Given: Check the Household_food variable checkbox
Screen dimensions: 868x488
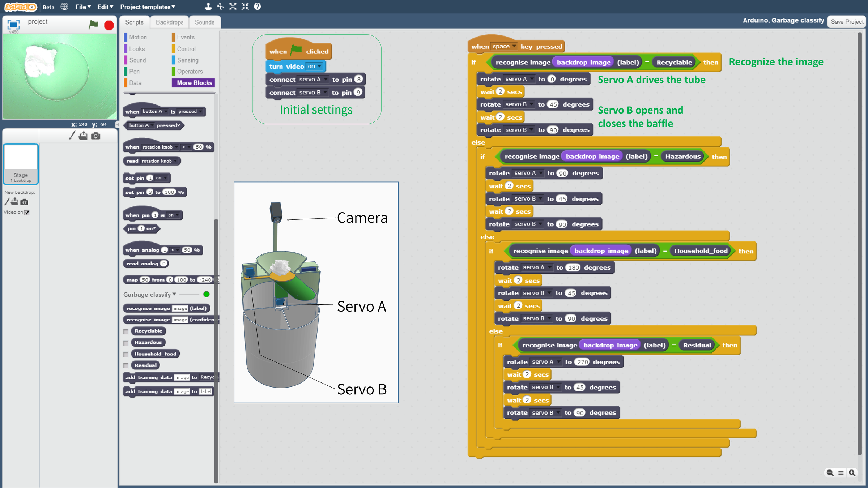Looking at the screenshot, I should [x=126, y=354].
